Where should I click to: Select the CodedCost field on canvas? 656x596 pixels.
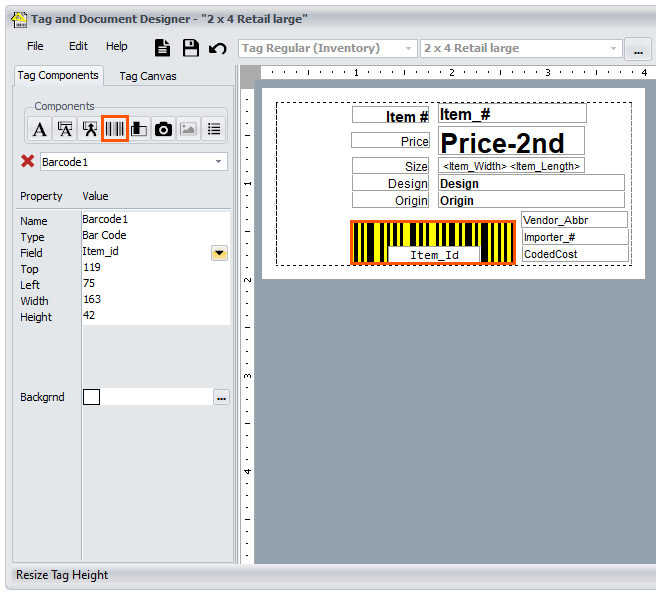pyautogui.click(x=575, y=254)
